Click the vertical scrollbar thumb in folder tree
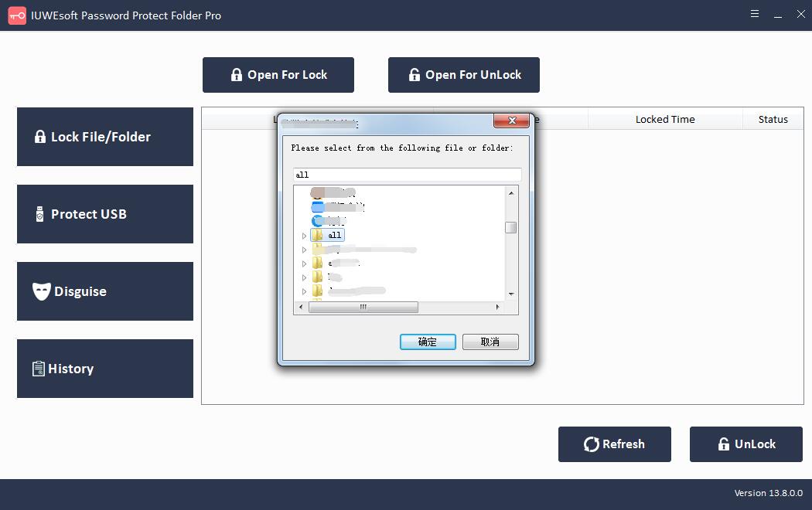Screen dimensions: 812x510 (511, 228)
